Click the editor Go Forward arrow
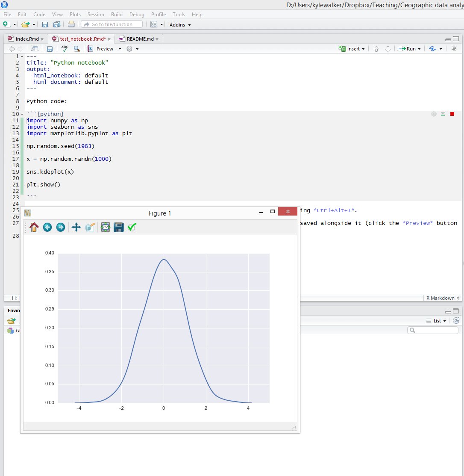464x476 pixels. 21,49
